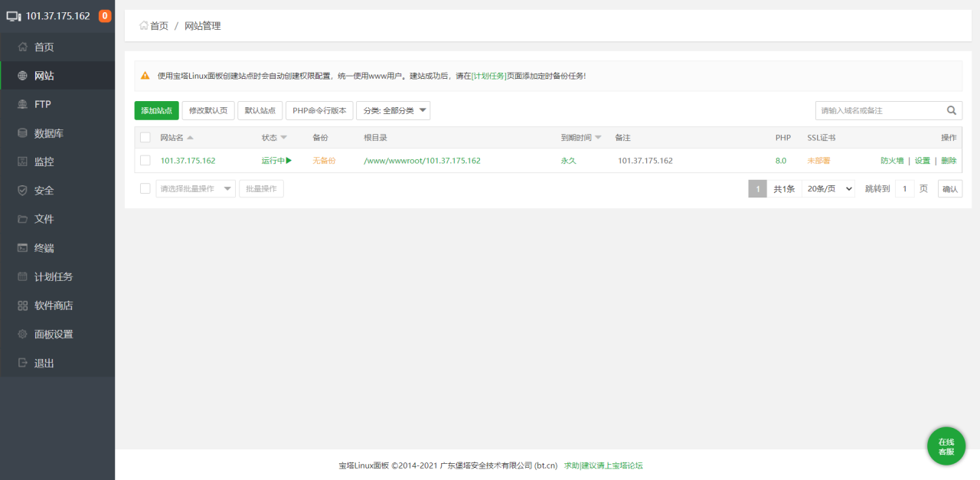Click PHP version 8.0 link
This screenshot has width=980, height=480.
(781, 161)
